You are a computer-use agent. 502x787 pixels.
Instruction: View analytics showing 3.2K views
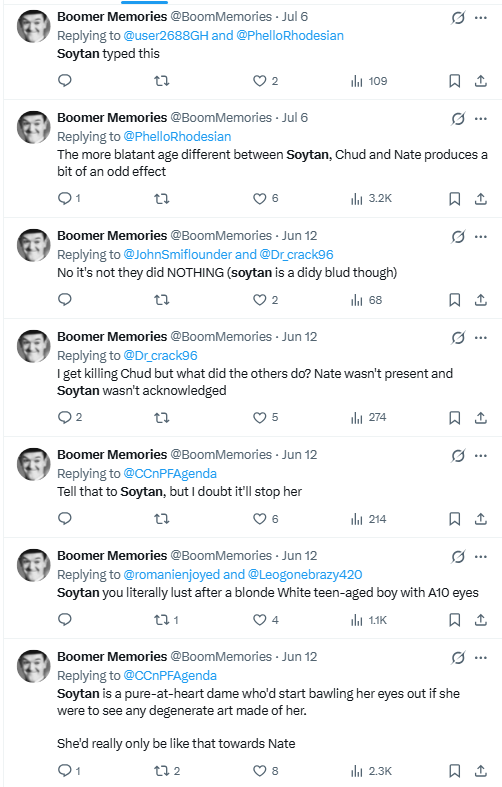click(371, 199)
